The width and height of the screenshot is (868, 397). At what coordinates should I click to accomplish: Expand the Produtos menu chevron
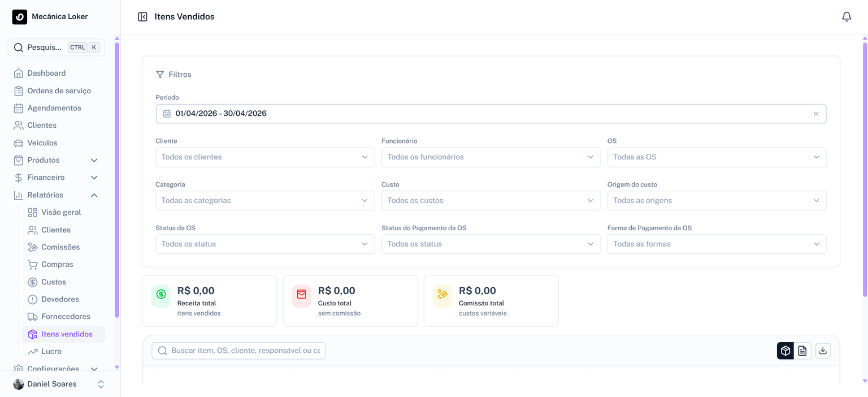tap(94, 161)
